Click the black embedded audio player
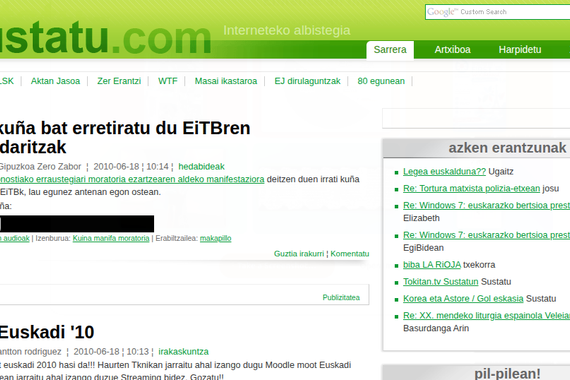The image size is (570, 380). [77, 224]
